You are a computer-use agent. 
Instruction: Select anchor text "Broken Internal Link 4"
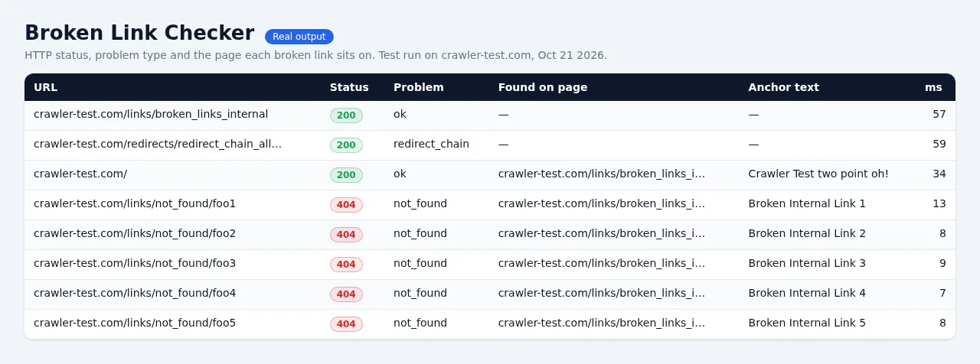tap(807, 293)
